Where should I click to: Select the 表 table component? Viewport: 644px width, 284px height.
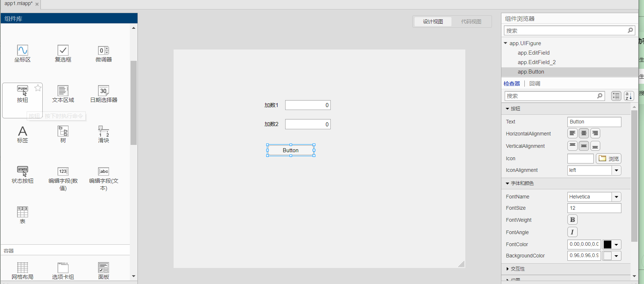coord(22,215)
